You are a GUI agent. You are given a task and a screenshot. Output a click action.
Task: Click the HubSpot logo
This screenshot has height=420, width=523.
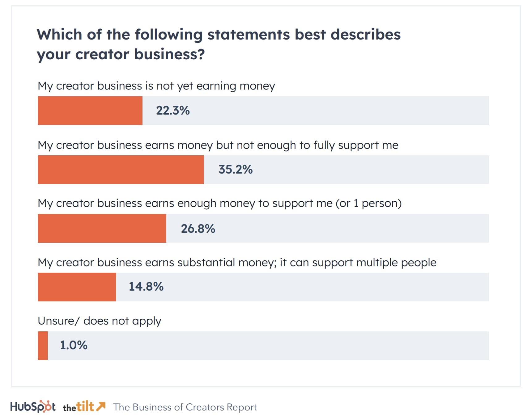(33, 406)
